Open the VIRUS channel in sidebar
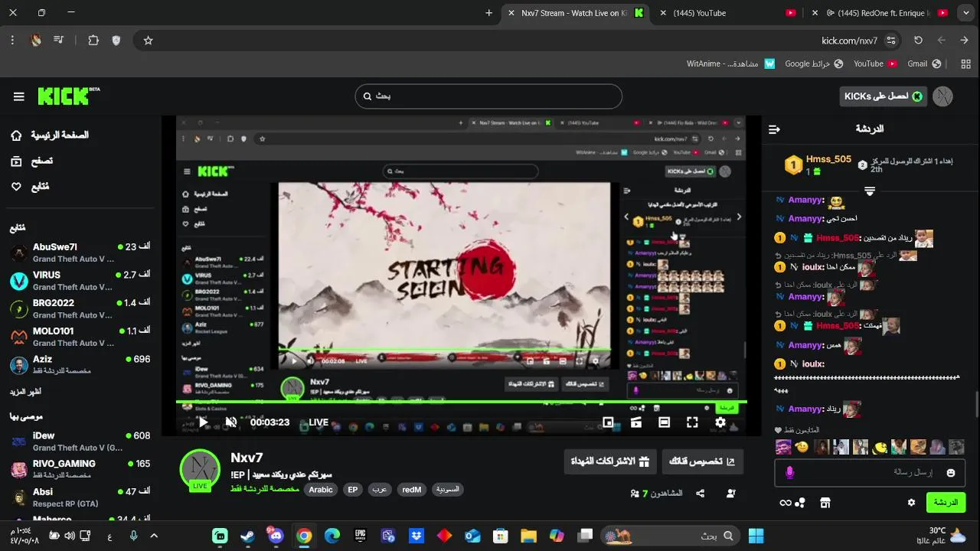The width and height of the screenshot is (980, 551). coord(80,281)
